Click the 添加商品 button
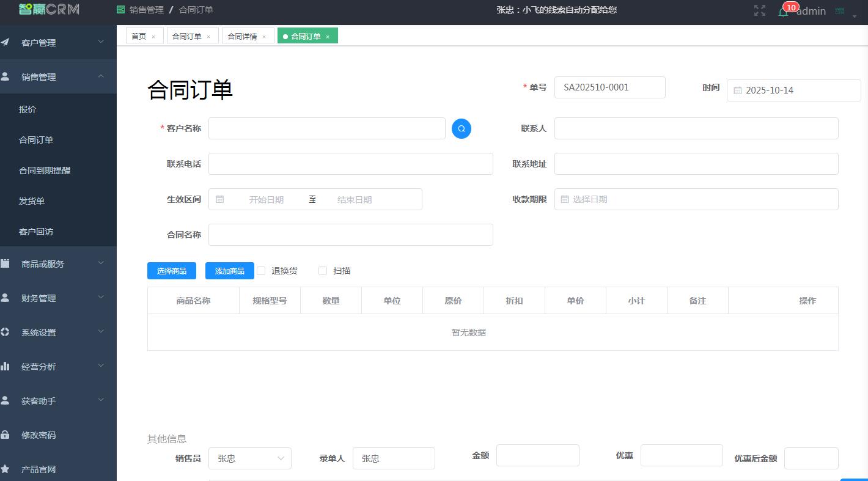868x481 pixels. [229, 270]
